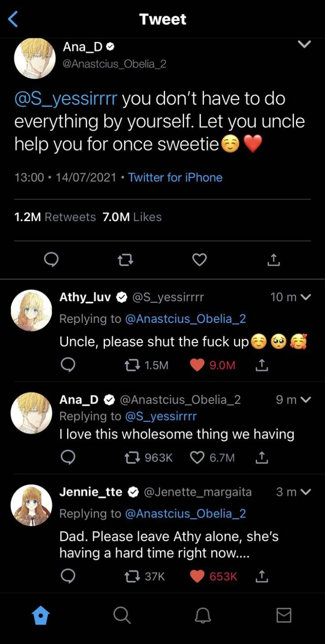Open the Notifications bell tab
The image size is (325, 644).
(x=203, y=615)
